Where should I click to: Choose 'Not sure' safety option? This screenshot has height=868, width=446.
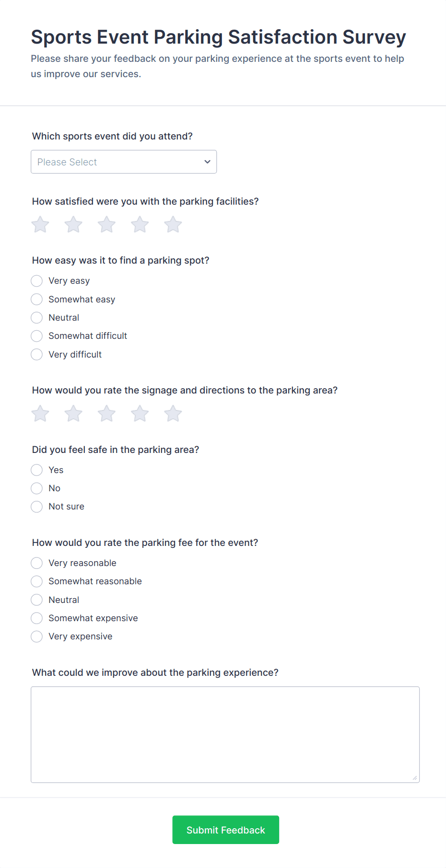pyautogui.click(x=37, y=507)
